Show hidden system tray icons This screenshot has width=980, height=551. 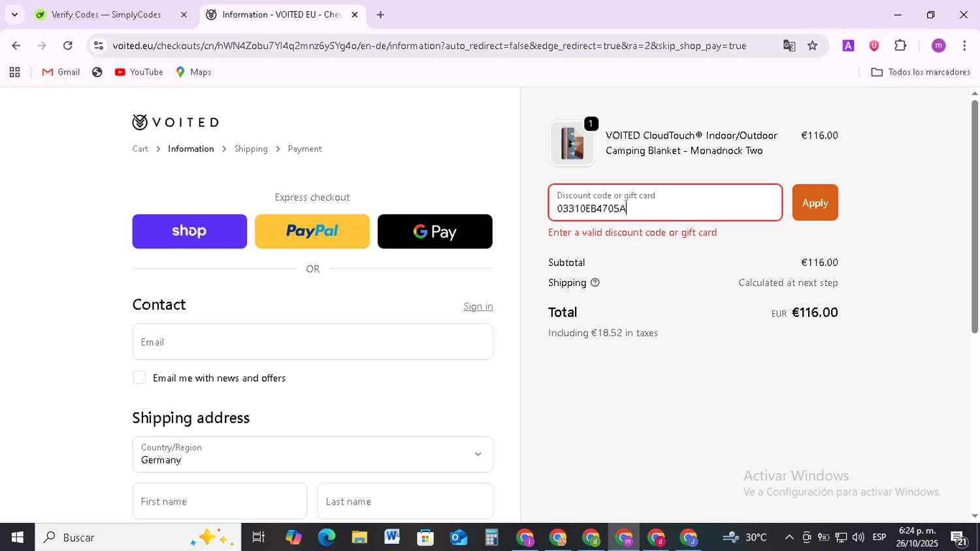(x=789, y=537)
